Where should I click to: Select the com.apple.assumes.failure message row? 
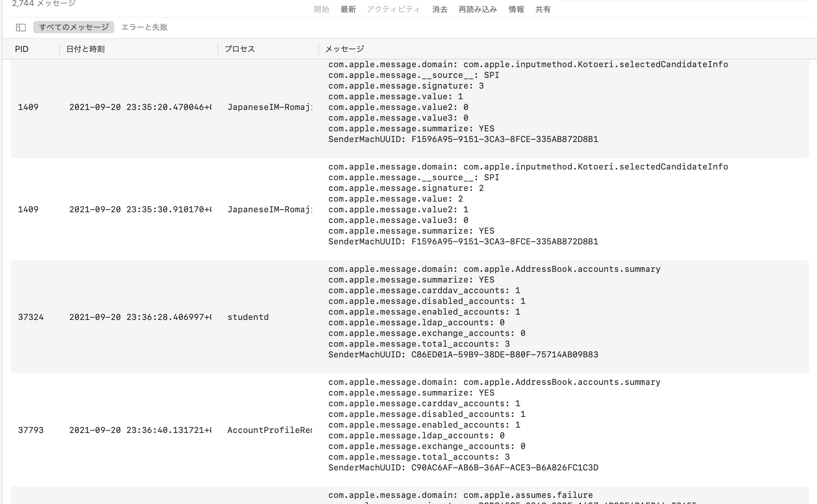pos(460,496)
